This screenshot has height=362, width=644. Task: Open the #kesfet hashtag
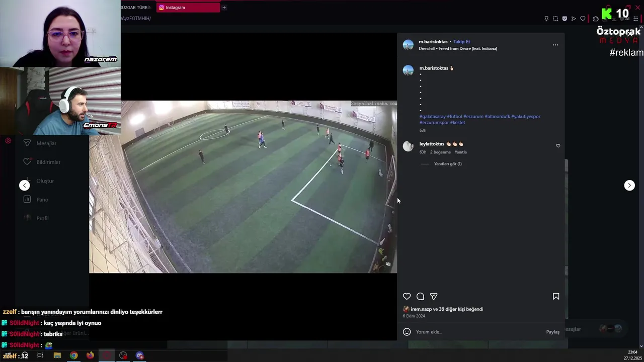click(457, 123)
